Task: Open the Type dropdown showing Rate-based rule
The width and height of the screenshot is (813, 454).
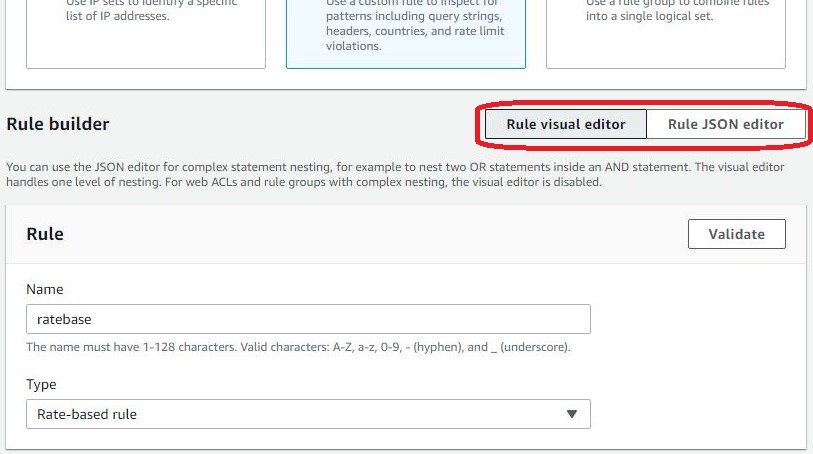Action: coord(300,414)
